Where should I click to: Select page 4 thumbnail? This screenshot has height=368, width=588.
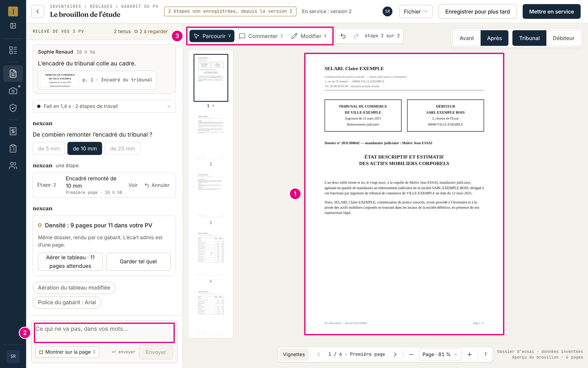tap(211, 253)
